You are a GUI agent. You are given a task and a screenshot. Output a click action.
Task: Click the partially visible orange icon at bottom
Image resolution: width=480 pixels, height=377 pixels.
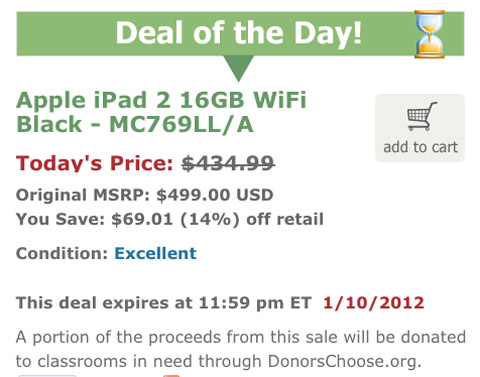pyautogui.click(x=171, y=376)
